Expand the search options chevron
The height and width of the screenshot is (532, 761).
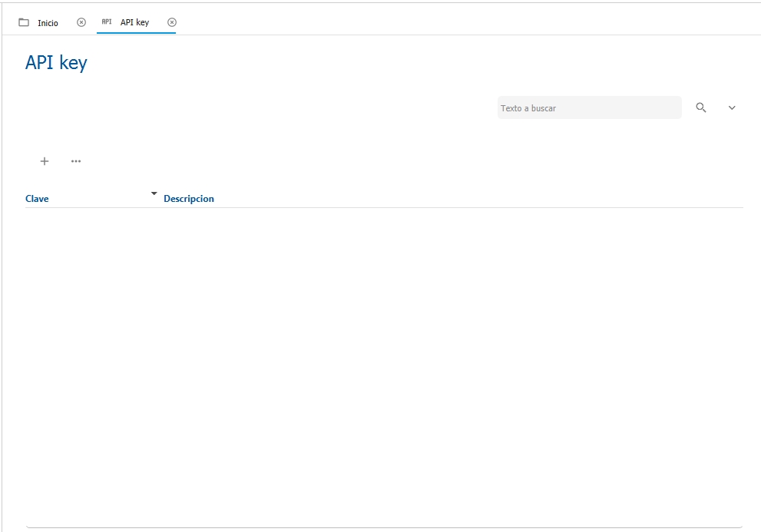(732, 107)
